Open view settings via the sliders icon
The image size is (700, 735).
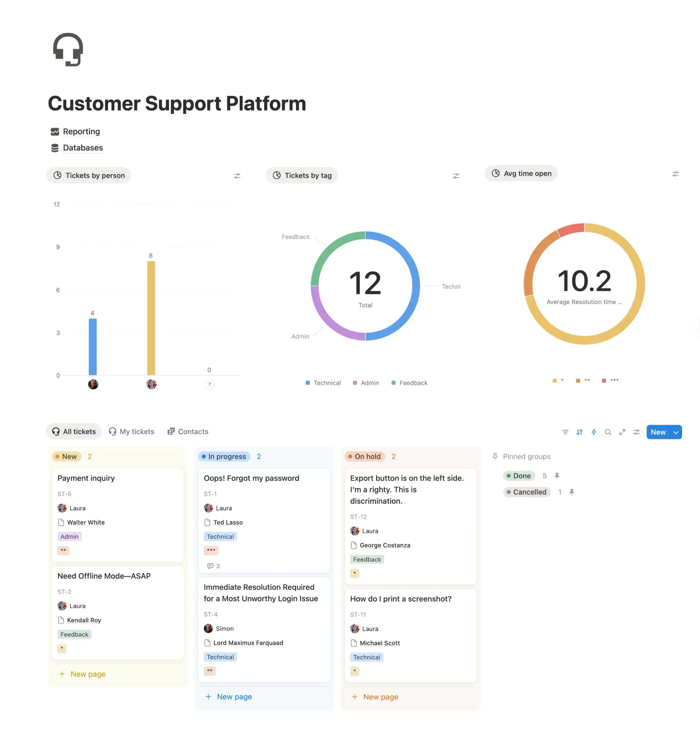pos(637,432)
